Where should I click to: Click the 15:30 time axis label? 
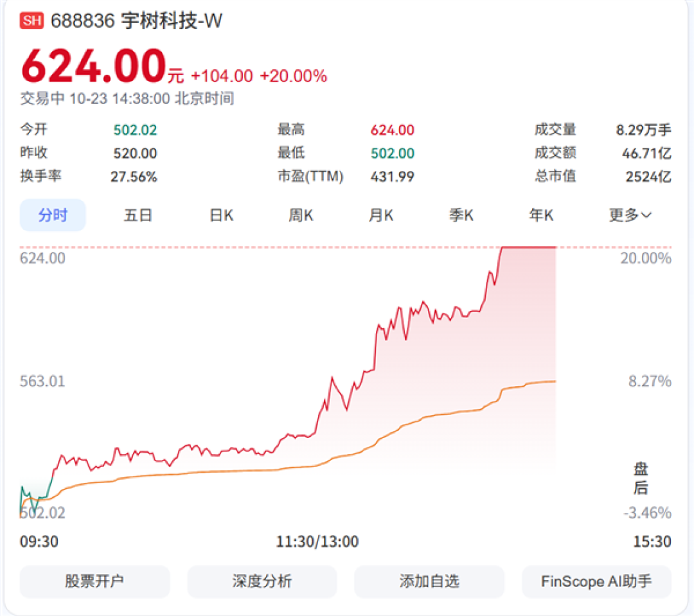click(x=652, y=541)
